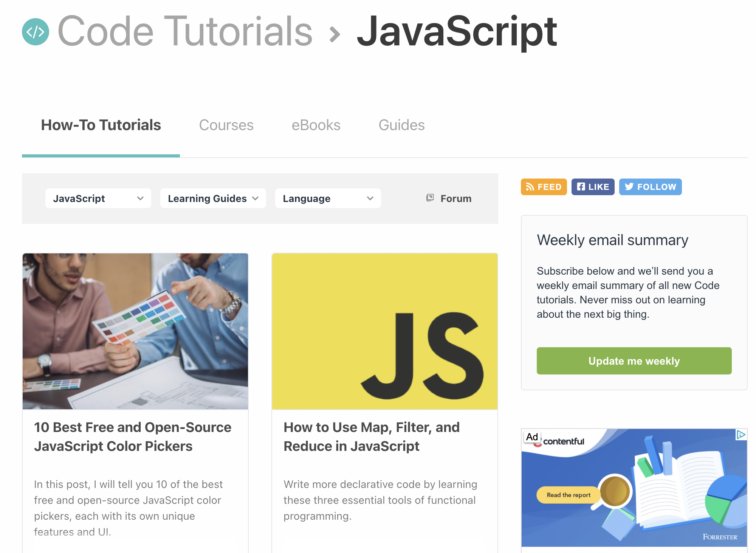756x553 pixels.
Task: Select the eBooks tab
Action: (x=316, y=125)
